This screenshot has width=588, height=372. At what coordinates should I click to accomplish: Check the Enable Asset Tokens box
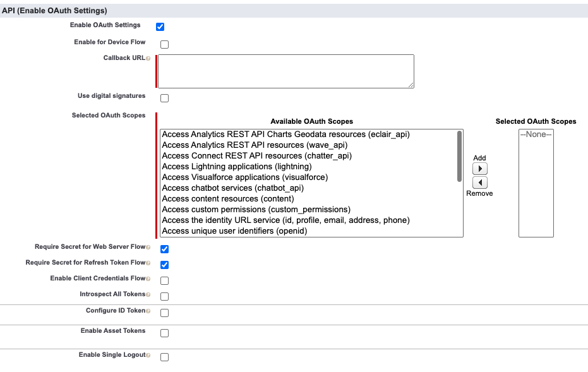[x=165, y=333]
